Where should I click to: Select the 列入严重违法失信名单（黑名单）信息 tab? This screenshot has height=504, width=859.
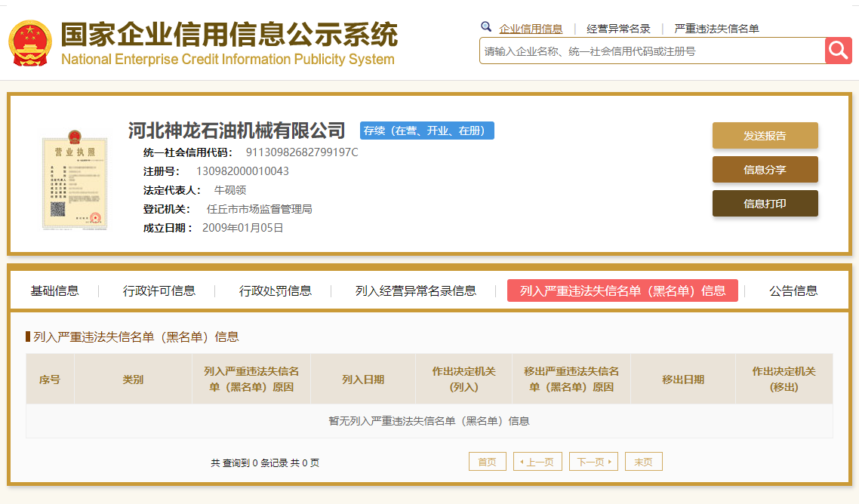pos(622,291)
